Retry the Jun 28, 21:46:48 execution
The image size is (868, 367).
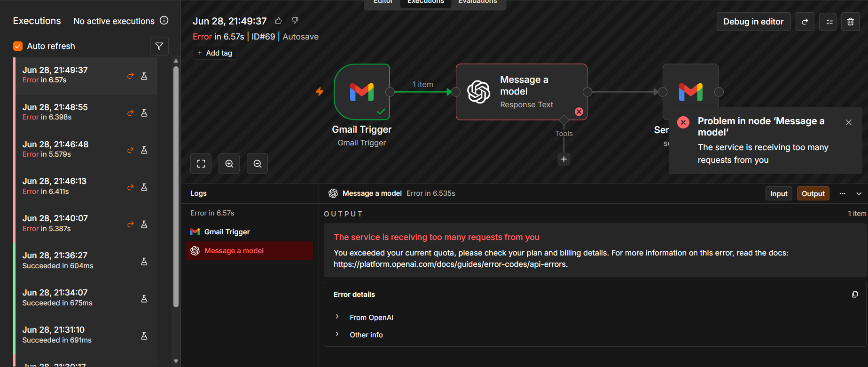[131, 150]
